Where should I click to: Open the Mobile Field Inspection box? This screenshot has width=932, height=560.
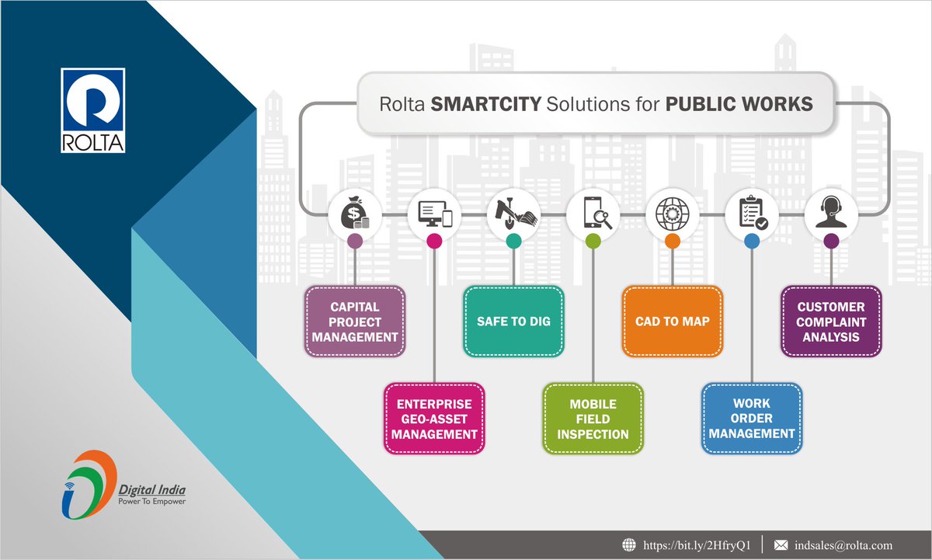point(593,418)
